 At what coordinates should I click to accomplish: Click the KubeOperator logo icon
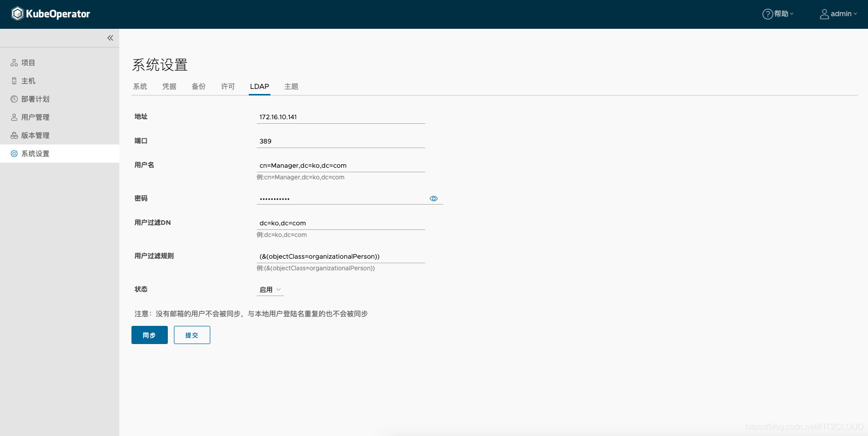[18, 14]
